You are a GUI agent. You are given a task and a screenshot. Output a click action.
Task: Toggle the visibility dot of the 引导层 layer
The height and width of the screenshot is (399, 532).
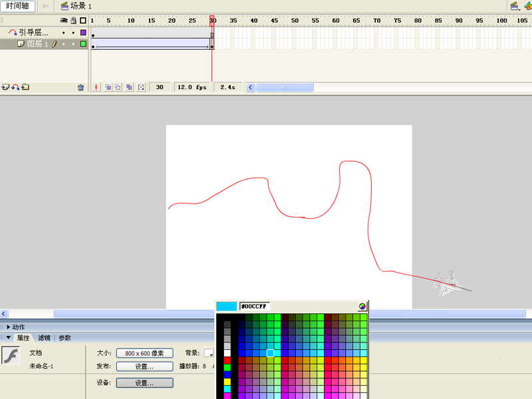pyautogui.click(x=63, y=33)
